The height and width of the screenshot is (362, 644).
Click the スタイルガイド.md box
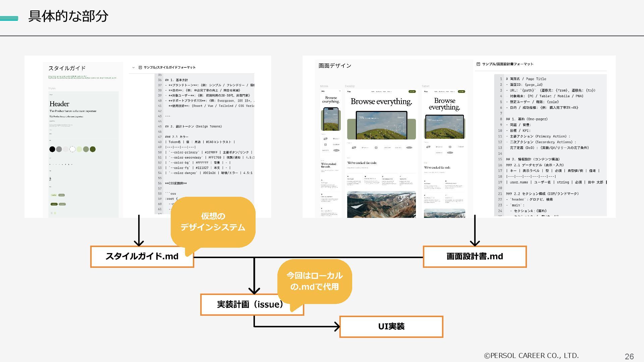tap(142, 257)
